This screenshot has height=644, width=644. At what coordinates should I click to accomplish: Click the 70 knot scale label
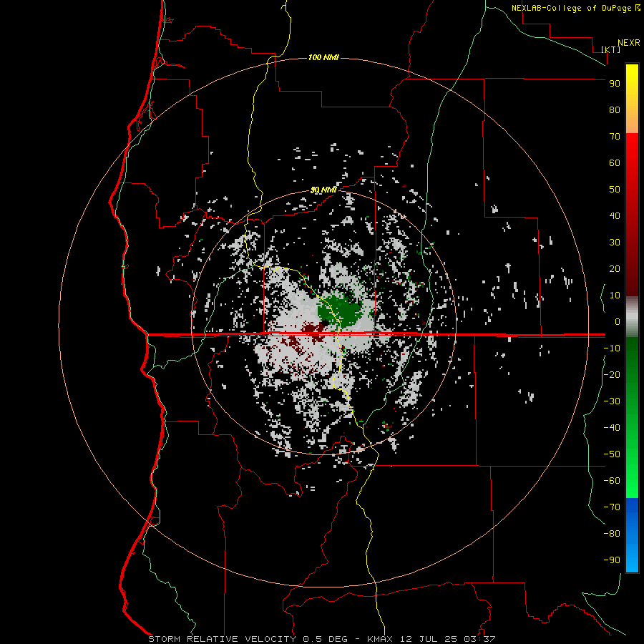615,137
